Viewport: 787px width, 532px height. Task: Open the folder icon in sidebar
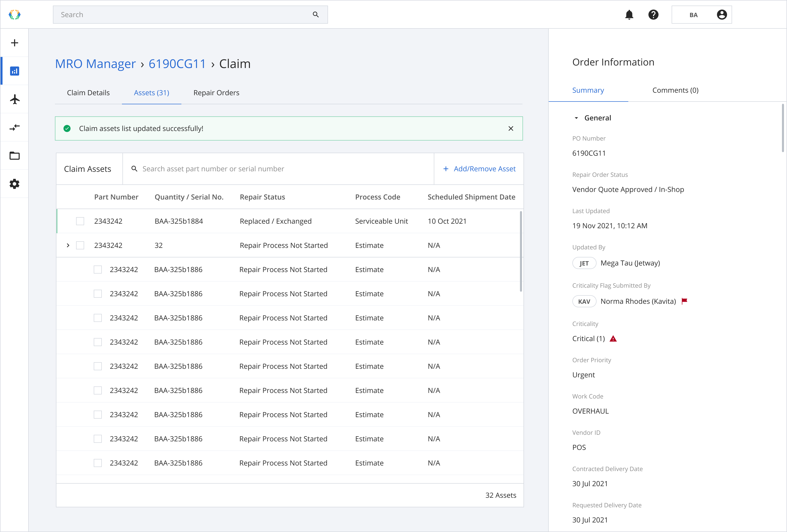coord(15,156)
